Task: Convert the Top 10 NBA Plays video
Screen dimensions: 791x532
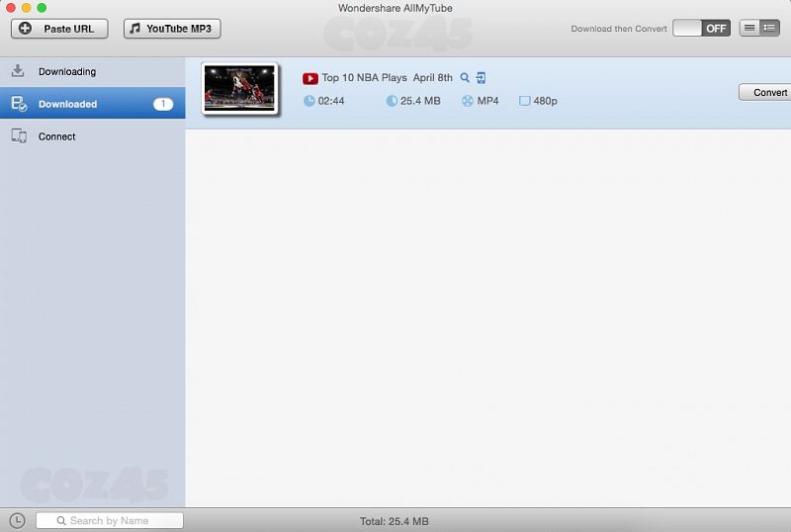Action: pos(767,92)
